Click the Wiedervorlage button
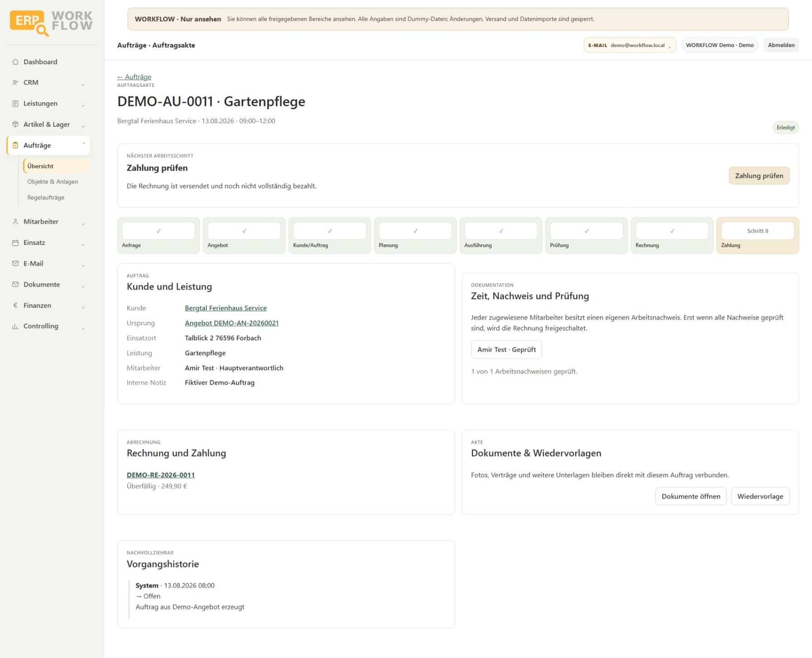Viewport: 812px width, 658px height. pyautogui.click(x=760, y=496)
